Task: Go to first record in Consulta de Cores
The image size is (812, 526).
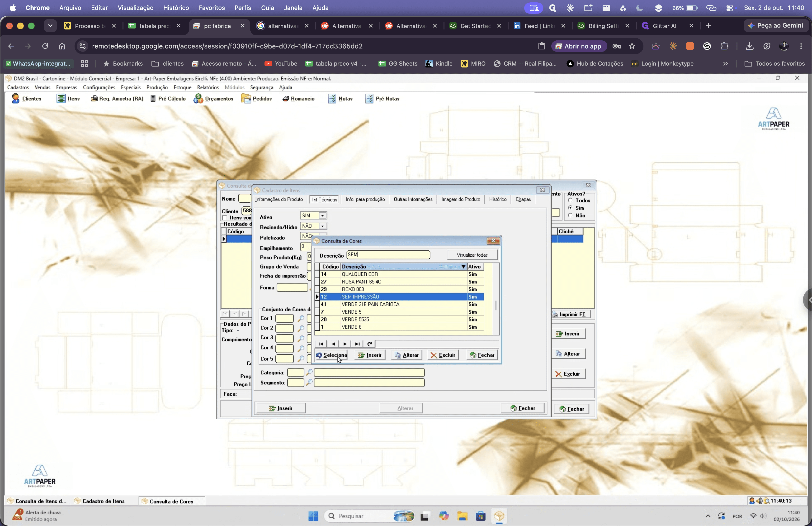Action: (321, 344)
